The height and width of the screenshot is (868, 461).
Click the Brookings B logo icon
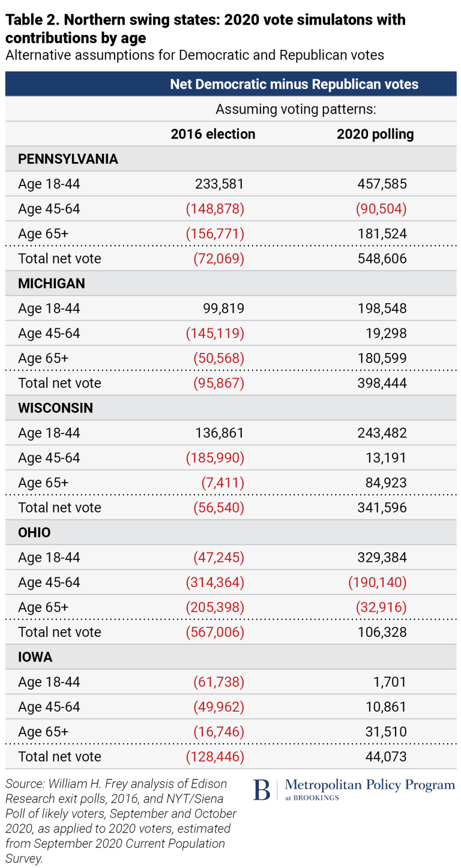coord(262,789)
